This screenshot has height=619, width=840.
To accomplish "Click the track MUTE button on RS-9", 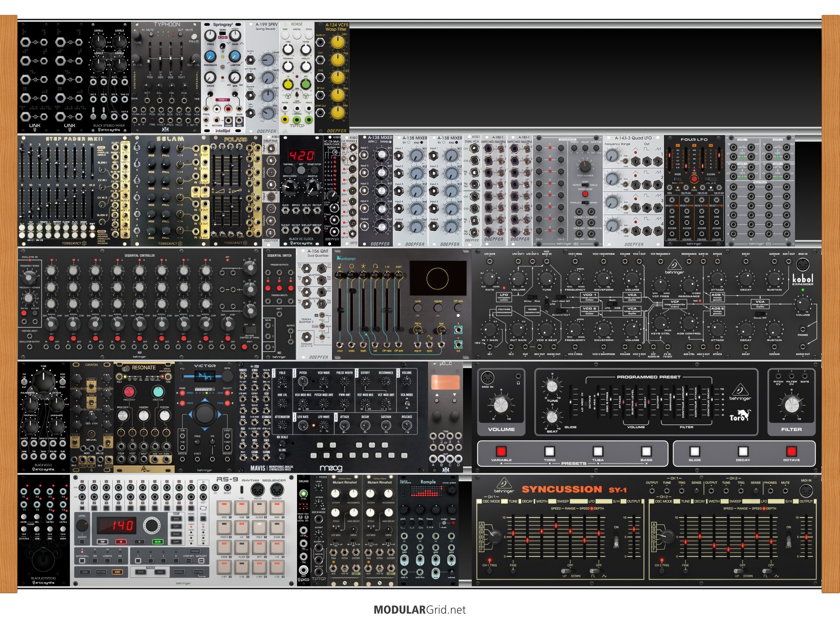I will [141, 572].
